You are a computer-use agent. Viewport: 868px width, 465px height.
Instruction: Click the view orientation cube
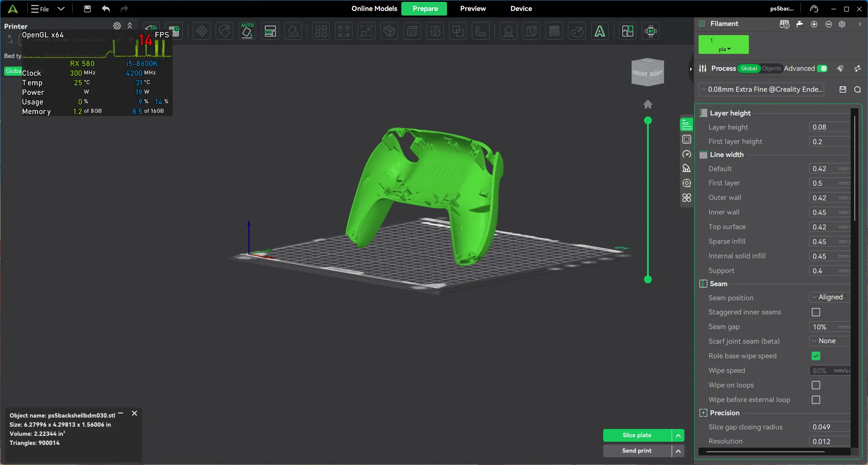click(x=647, y=72)
